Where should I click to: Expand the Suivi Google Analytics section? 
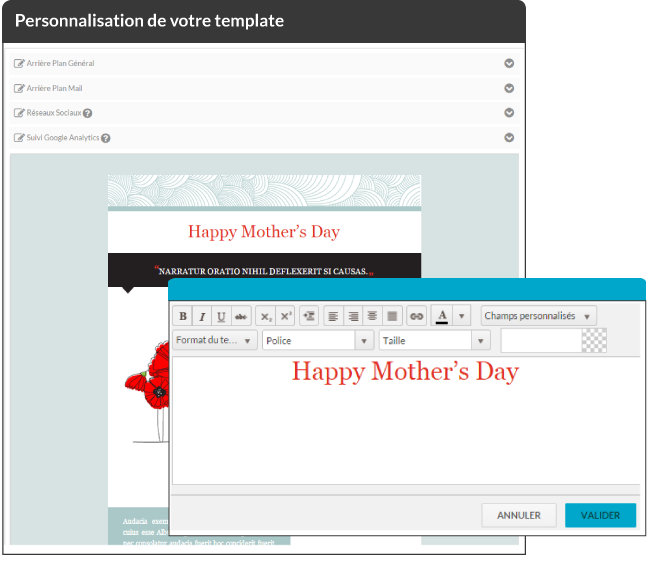pyautogui.click(x=509, y=137)
